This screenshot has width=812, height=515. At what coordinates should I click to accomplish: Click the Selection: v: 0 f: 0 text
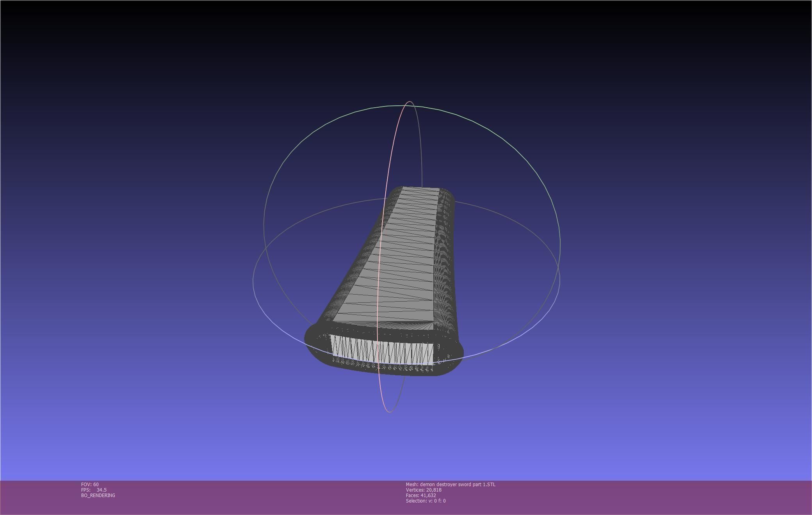[426, 501]
